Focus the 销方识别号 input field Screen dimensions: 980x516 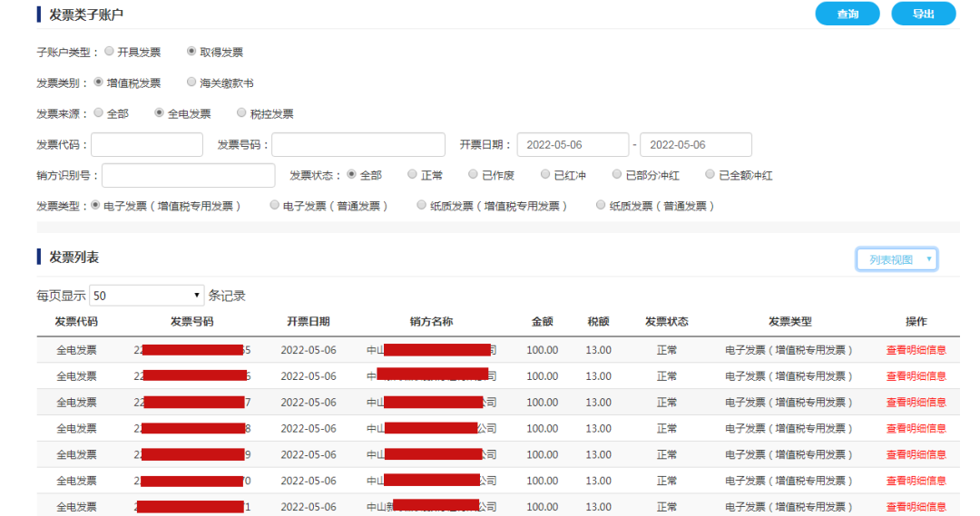tap(188, 175)
